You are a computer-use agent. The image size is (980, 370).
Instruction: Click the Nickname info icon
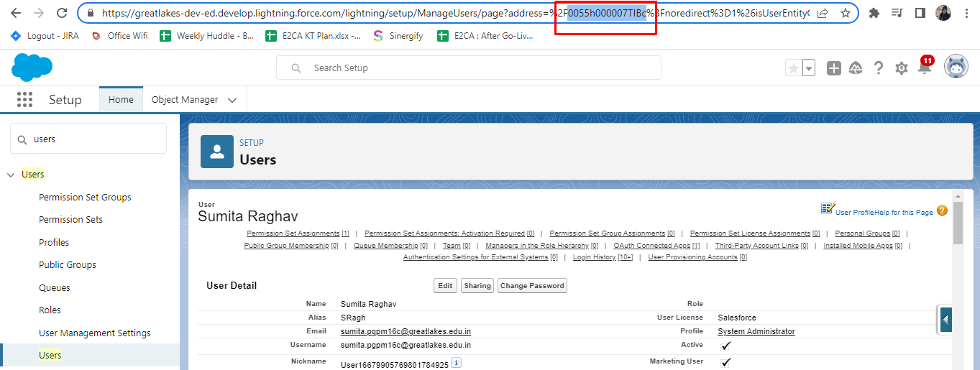[x=456, y=363]
